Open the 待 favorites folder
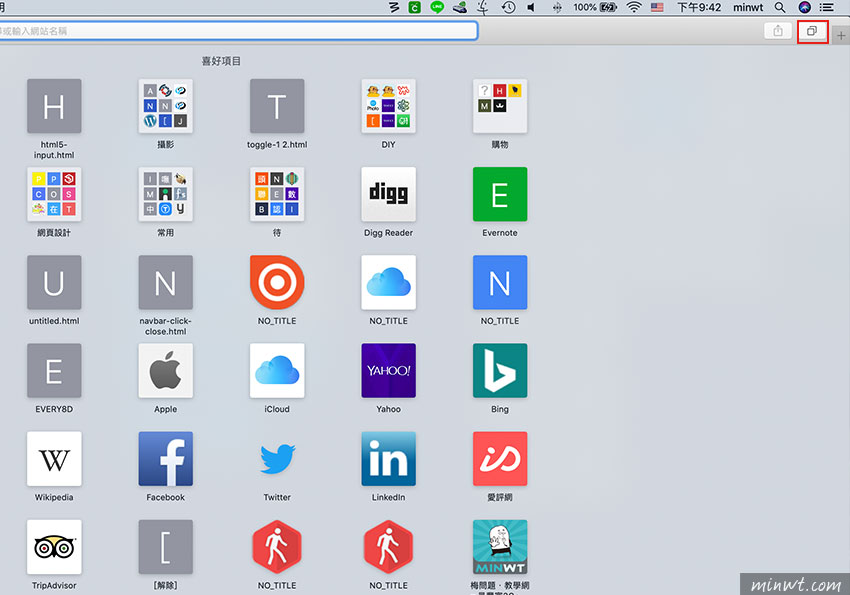Screen dimensions: 850x595 click(277, 194)
